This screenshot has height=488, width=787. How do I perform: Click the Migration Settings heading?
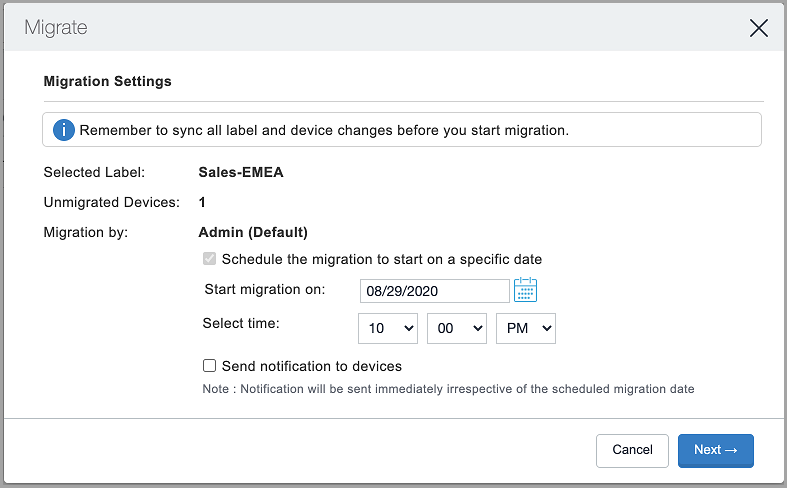tap(107, 81)
